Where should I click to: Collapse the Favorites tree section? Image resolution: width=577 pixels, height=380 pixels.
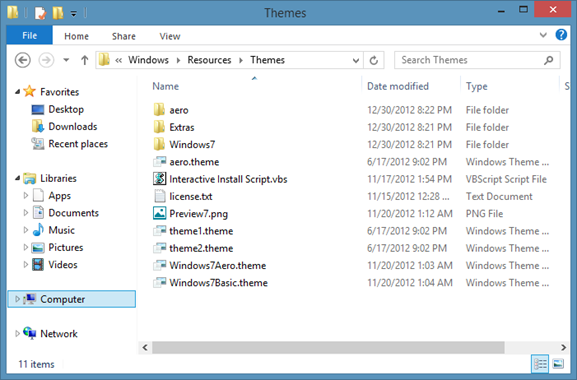pos(17,92)
